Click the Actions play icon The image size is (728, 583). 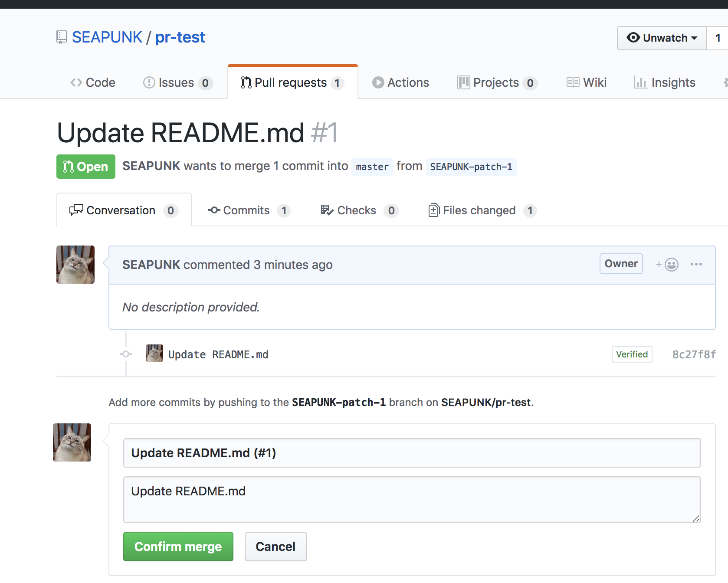[378, 82]
